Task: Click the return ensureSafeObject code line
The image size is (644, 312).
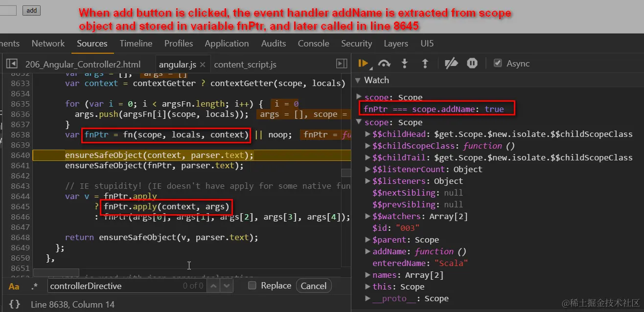Action: (x=161, y=237)
